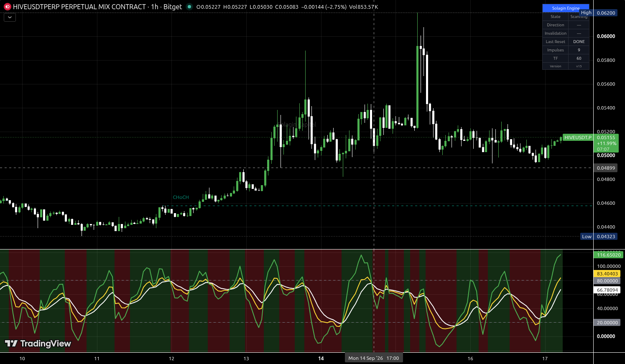Open HIVEUSDTPERP PERPETUAL MIX CONTRACT symbol title

tap(79, 7)
